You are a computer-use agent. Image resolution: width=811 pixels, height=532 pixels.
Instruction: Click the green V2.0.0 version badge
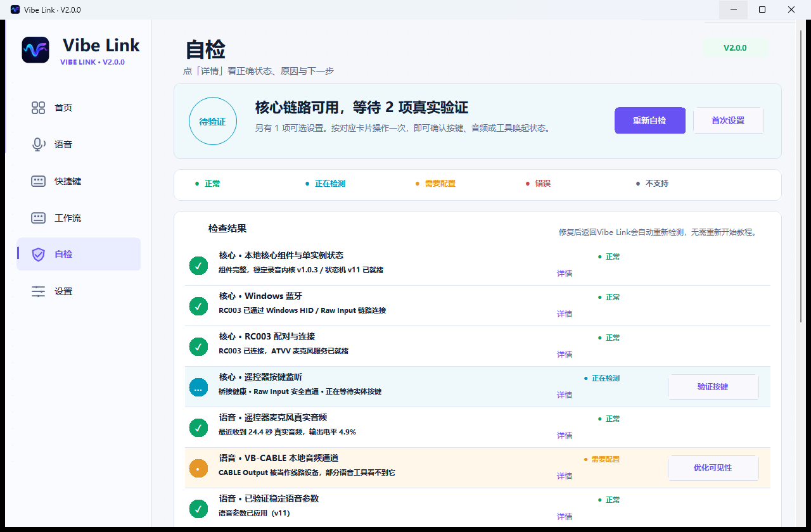[735, 47]
